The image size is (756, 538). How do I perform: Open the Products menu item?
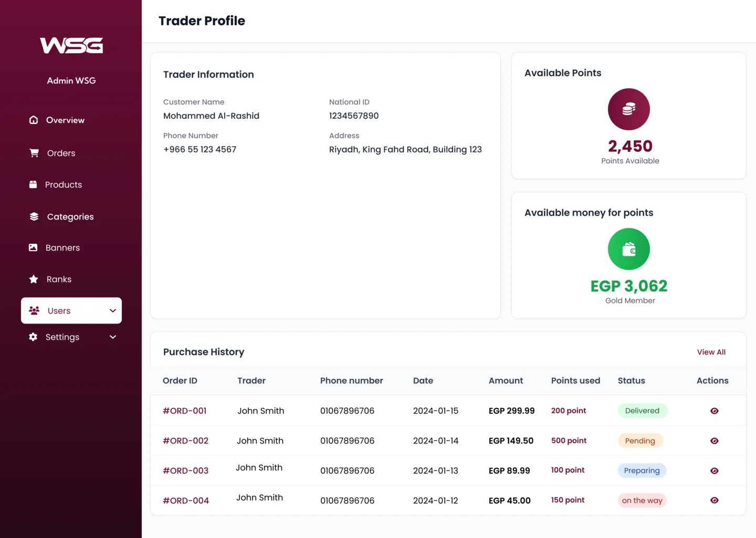64,184
